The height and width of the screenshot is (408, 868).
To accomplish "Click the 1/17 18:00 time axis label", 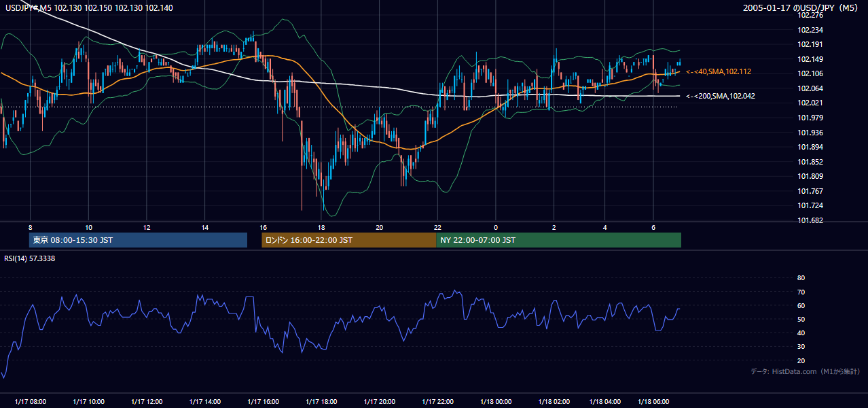I will pyautogui.click(x=322, y=402).
